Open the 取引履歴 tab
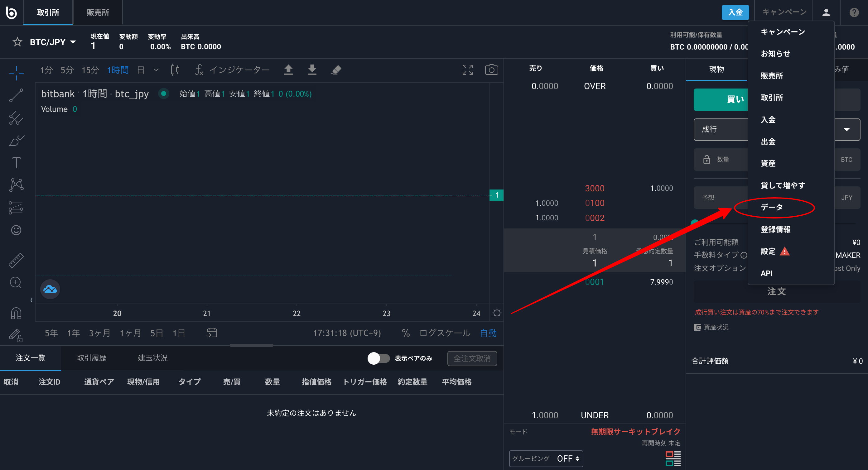 pos(91,358)
